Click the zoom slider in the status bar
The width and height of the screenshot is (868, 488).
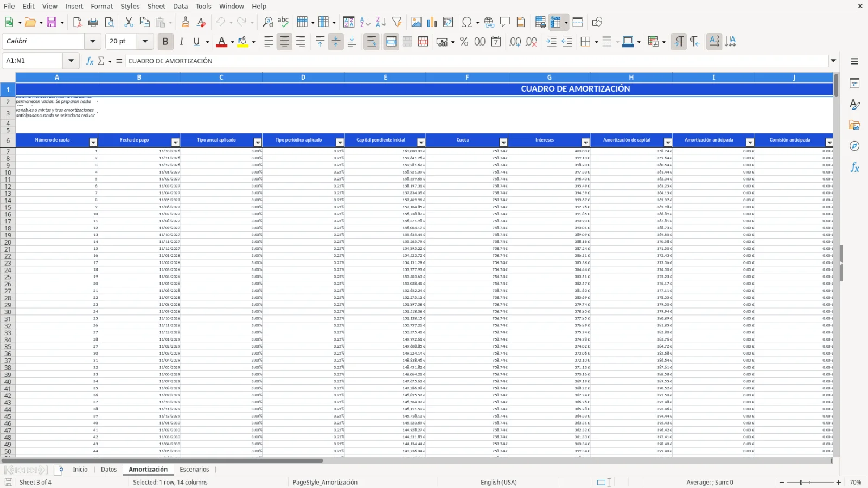[x=810, y=482]
